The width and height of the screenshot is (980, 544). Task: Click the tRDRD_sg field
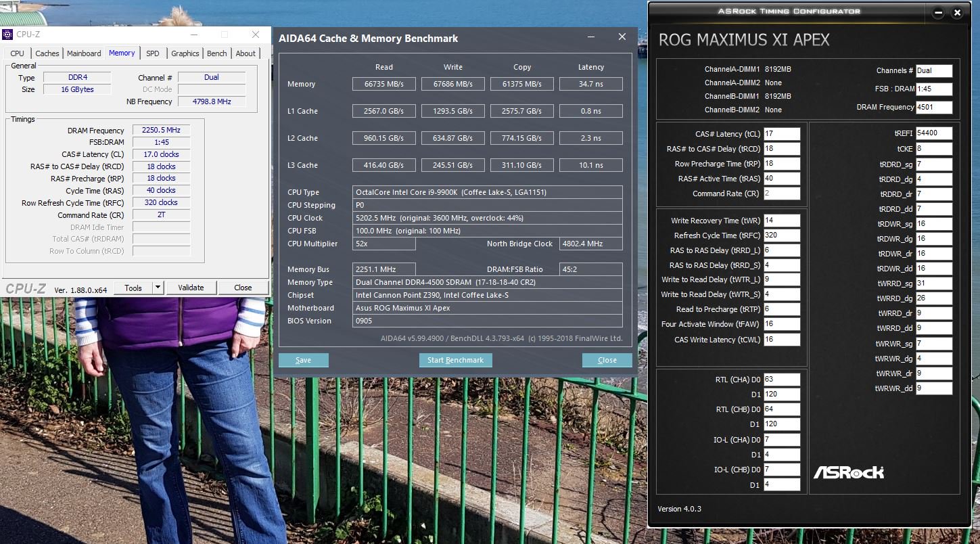[934, 164]
